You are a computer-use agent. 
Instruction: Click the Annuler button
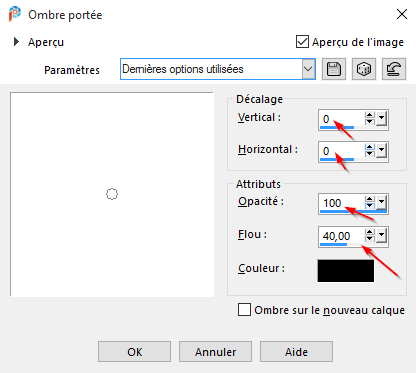215,352
